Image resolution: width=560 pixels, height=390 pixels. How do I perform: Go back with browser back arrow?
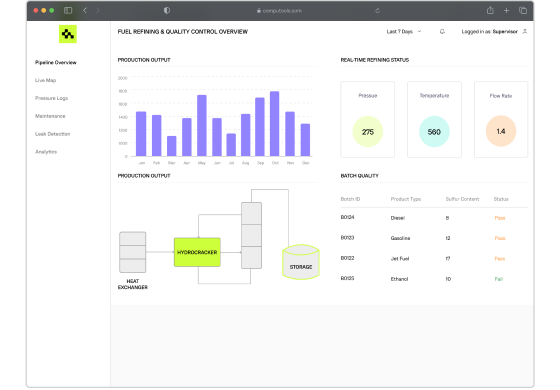click(85, 10)
